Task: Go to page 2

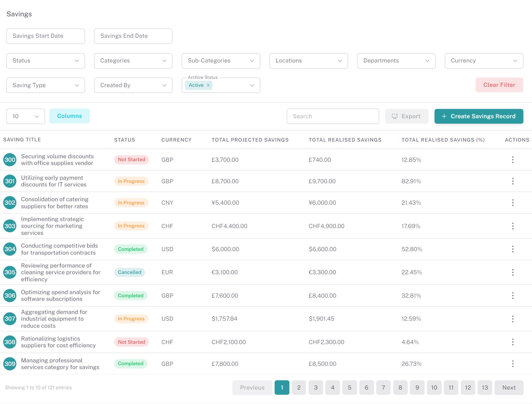Action: (x=299, y=388)
